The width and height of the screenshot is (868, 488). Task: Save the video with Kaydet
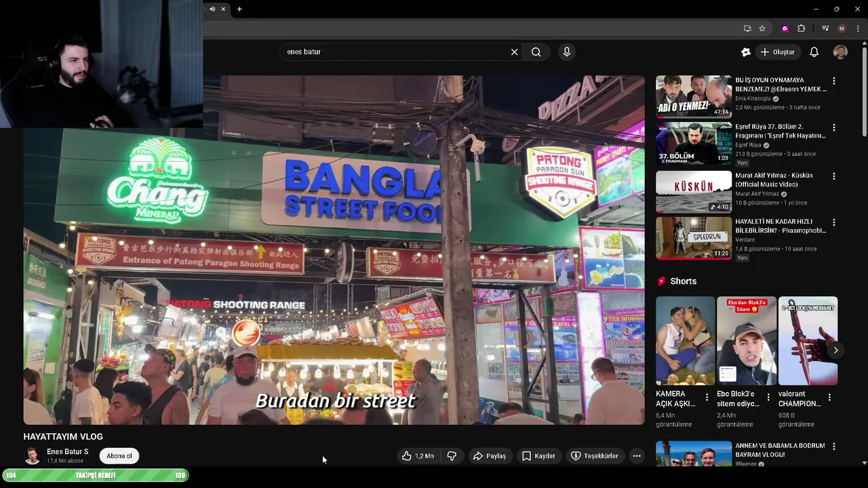click(538, 456)
